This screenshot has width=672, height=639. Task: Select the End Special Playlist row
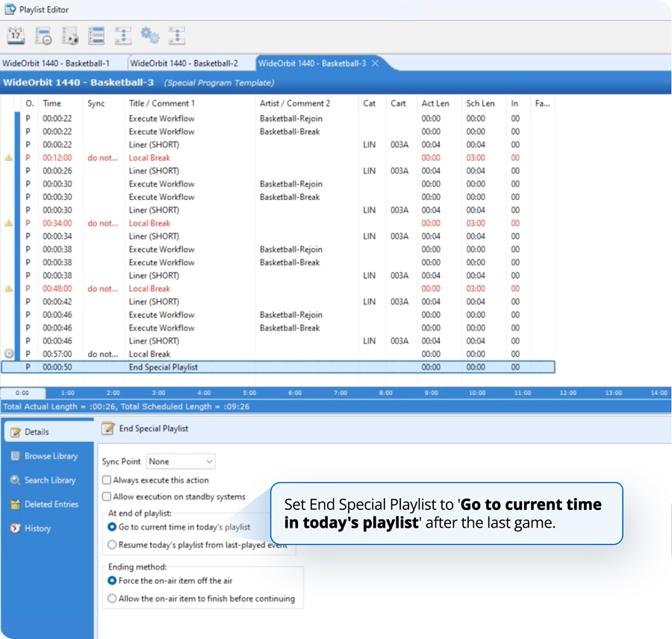click(278, 367)
